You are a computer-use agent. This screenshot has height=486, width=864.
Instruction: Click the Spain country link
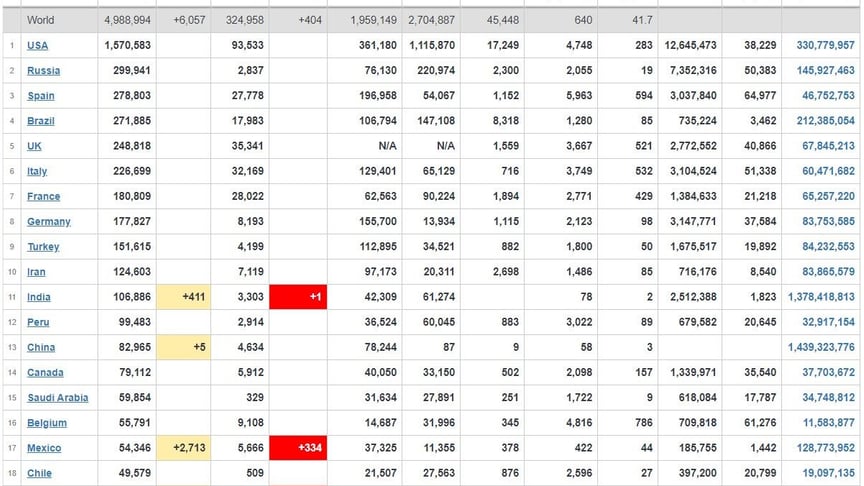click(x=41, y=96)
